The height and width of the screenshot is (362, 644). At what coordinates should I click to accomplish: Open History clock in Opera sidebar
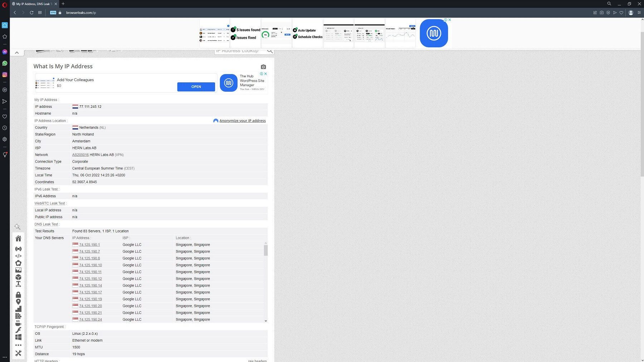click(5, 128)
